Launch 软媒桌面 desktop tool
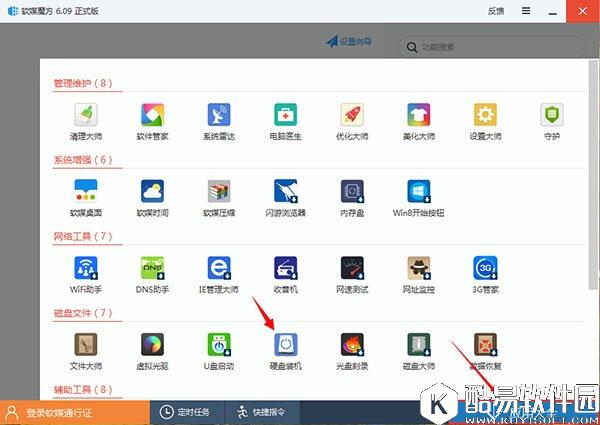The height and width of the screenshot is (425, 600). 86,191
